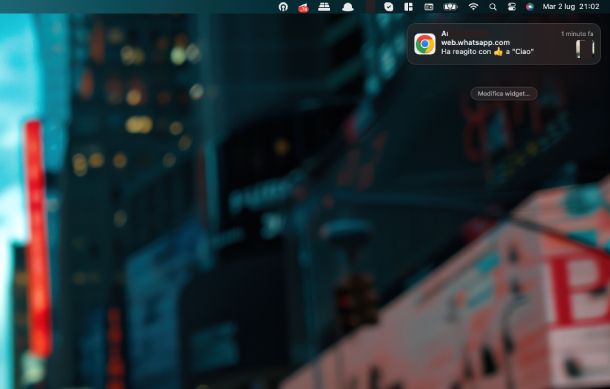Open the stacked-bars menu bar icon
610x389 pixels.
coord(324,7)
